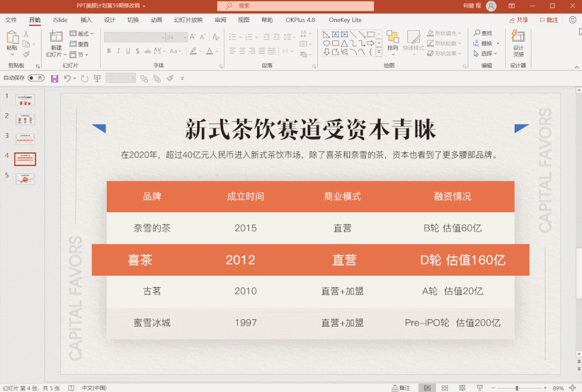
Task: Start slideshow from status bar icon
Action: [x=480, y=388]
